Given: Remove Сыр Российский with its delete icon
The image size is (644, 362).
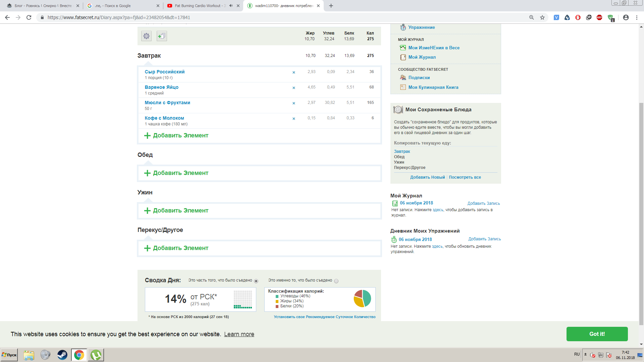Looking at the screenshot, I should click(294, 72).
